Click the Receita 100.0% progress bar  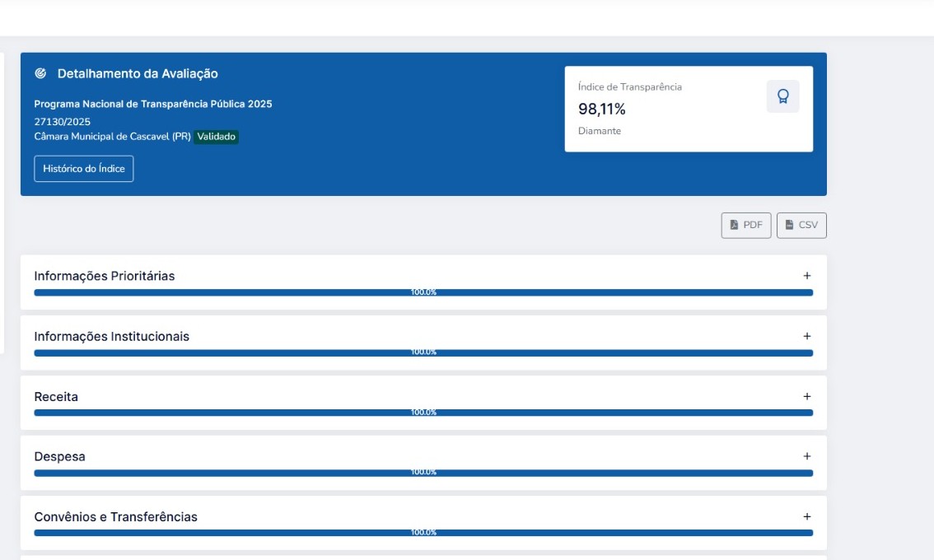coord(423,413)
